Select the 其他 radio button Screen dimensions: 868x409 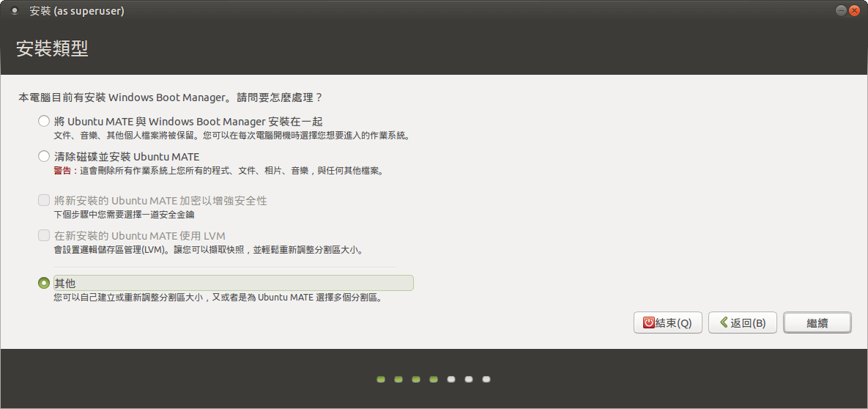(44, 283)
